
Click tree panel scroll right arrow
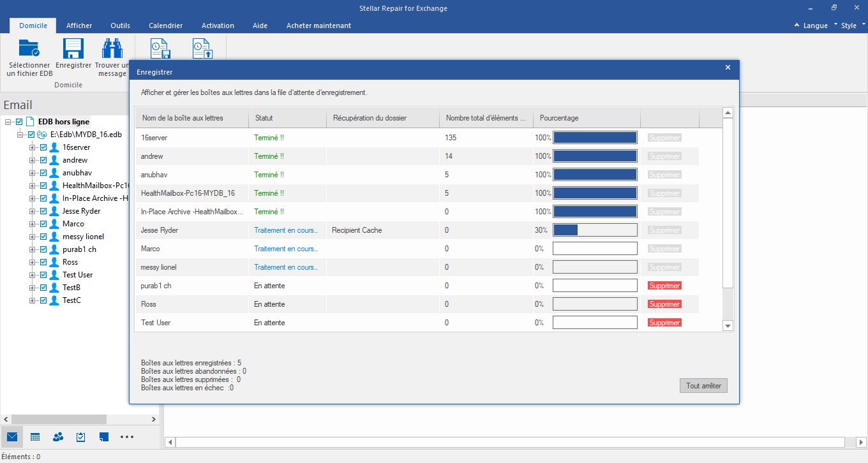coord(153,419)
